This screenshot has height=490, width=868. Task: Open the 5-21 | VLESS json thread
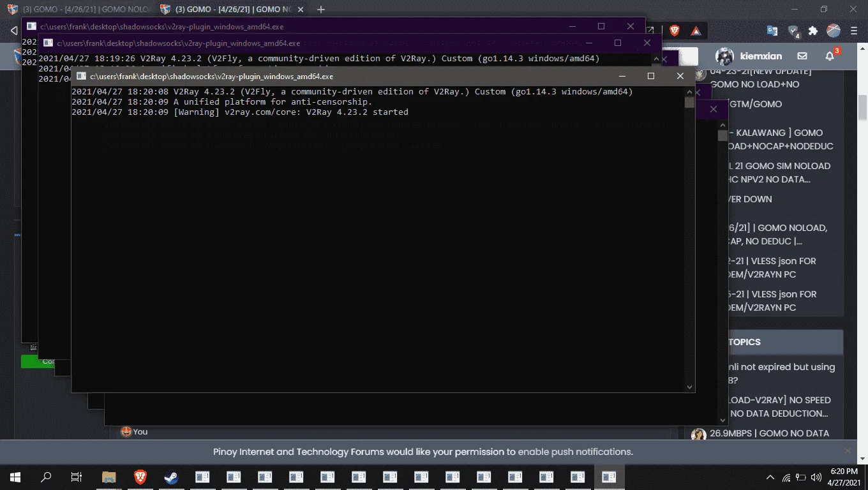pyautogui.click(x=772, y=301)
